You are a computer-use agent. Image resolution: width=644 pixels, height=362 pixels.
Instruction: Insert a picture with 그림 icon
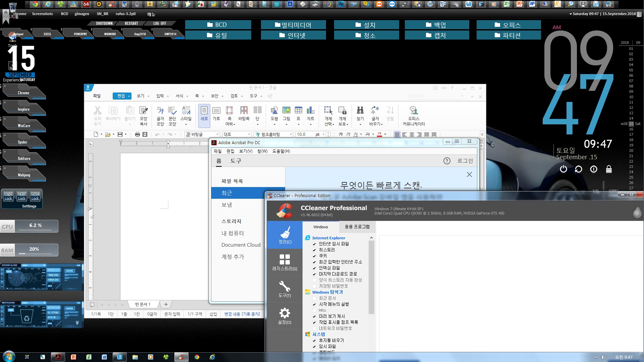(x=286, y=110)
